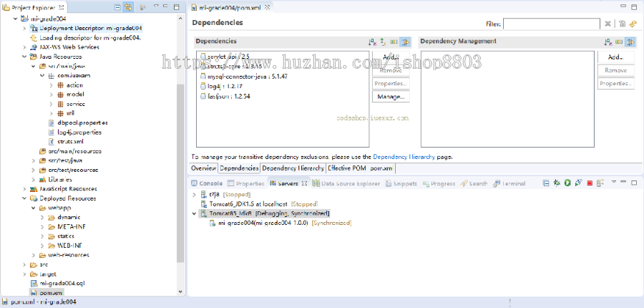Select log4j : 1.2.17 dependency
This screenshot has height=308, width=644.
click(x=224, y=87)
